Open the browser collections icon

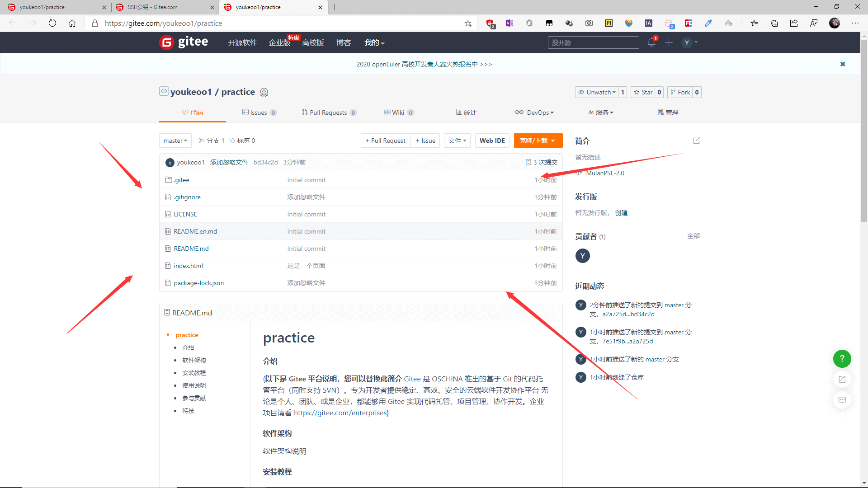click(774, 23)
